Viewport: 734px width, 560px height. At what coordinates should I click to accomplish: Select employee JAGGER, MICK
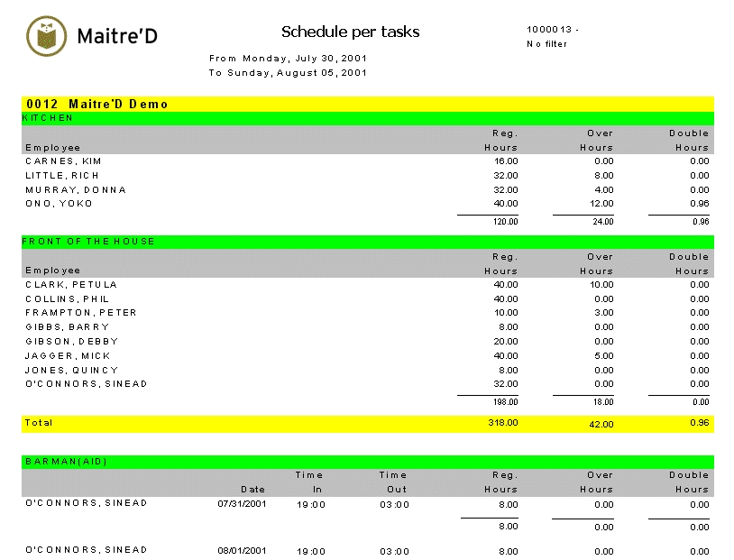tap(67, 356)
